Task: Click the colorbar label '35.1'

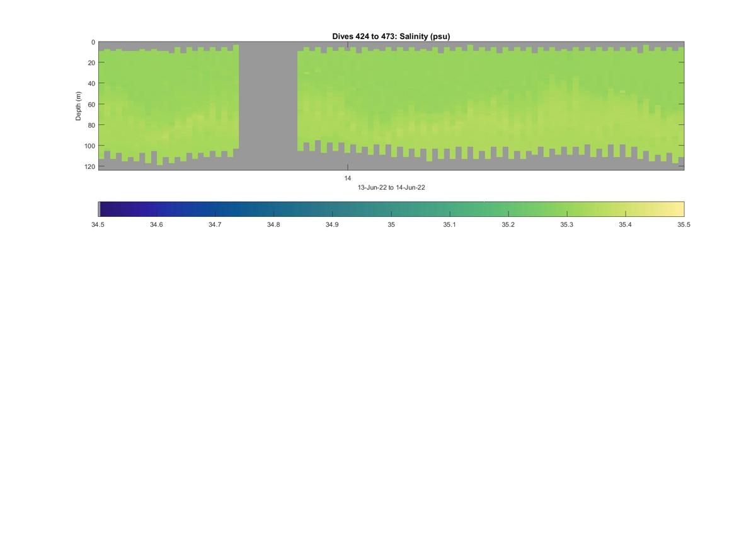Action: coord(449,224)
